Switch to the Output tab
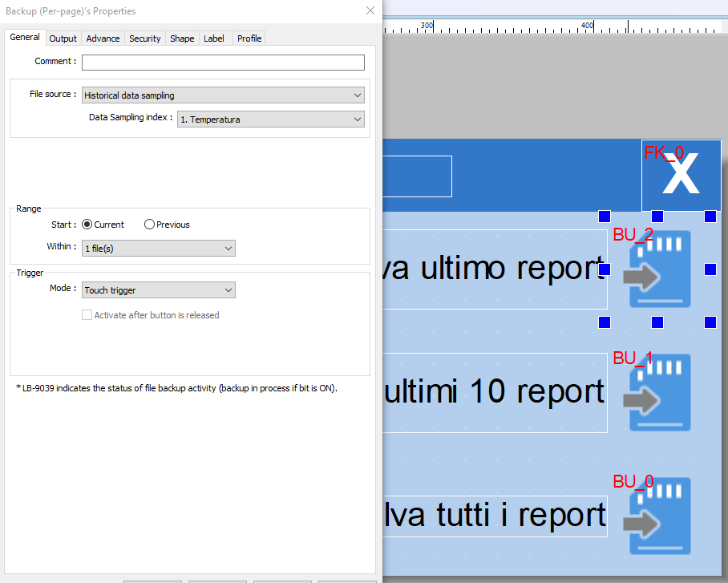 [x=63, y=38]
